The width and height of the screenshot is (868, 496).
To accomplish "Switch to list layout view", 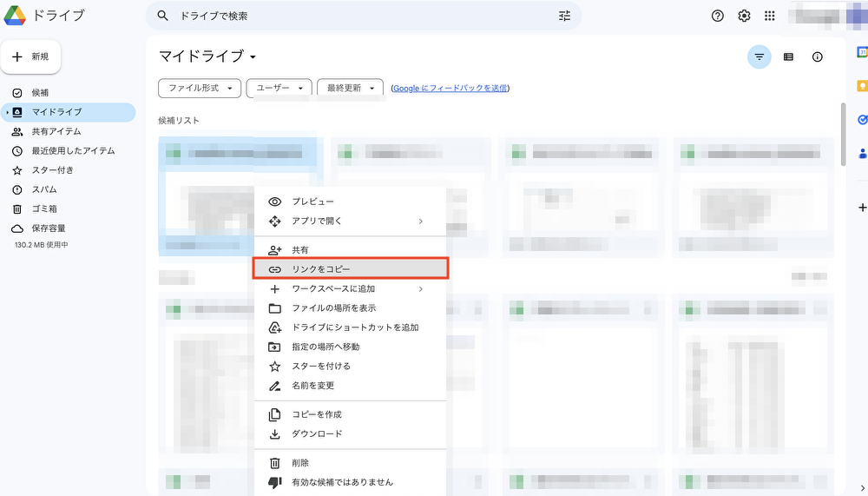I will [x=788, y=57].
